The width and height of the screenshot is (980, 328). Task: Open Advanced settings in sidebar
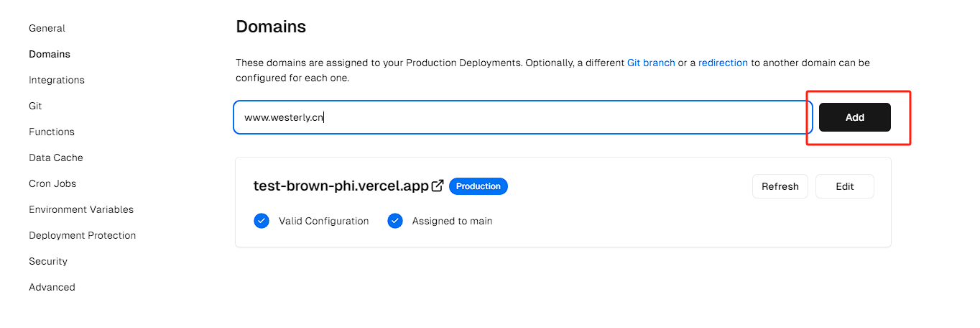pos(52,287)
